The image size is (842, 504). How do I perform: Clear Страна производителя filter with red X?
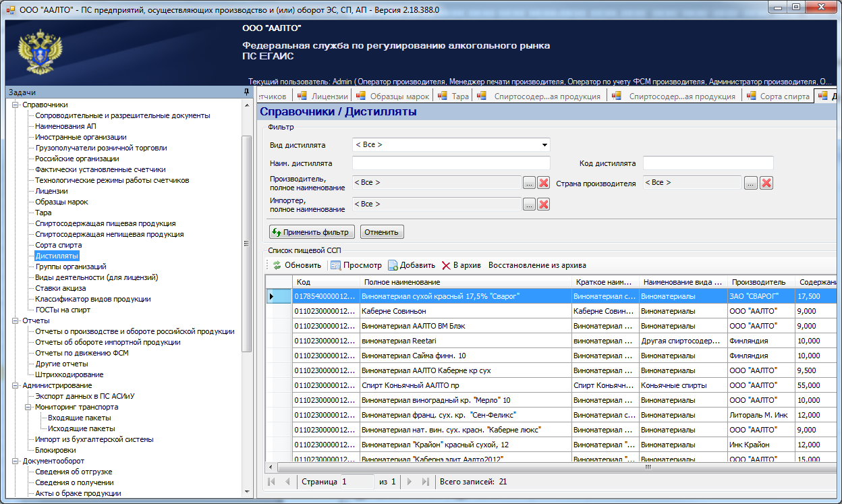click(766, 183)
